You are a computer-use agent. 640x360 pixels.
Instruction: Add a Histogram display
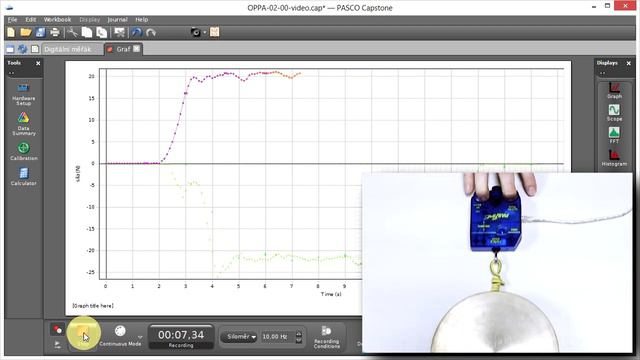click(x=614, y=158)
